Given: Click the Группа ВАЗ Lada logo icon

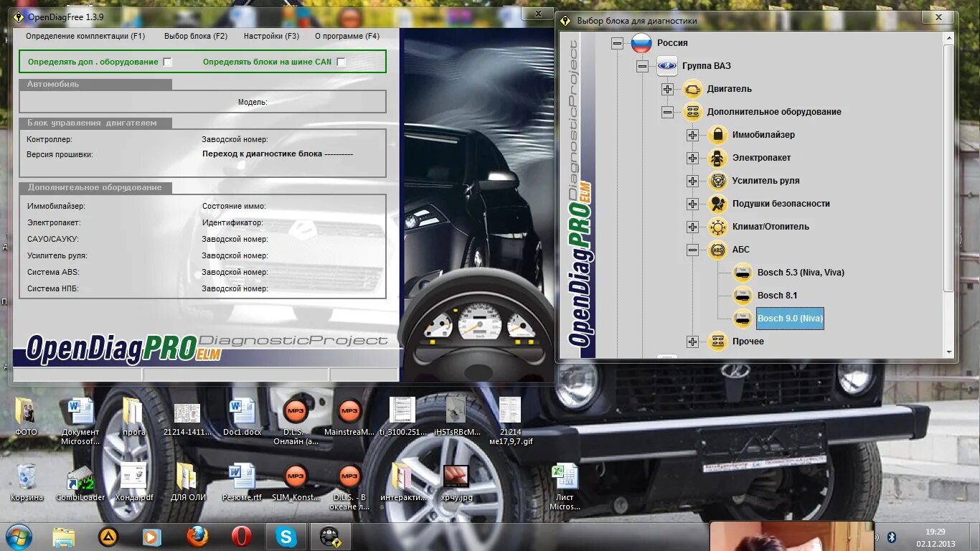Looking at the screenshot, I should pyautogui.click(x=666, y=65).
